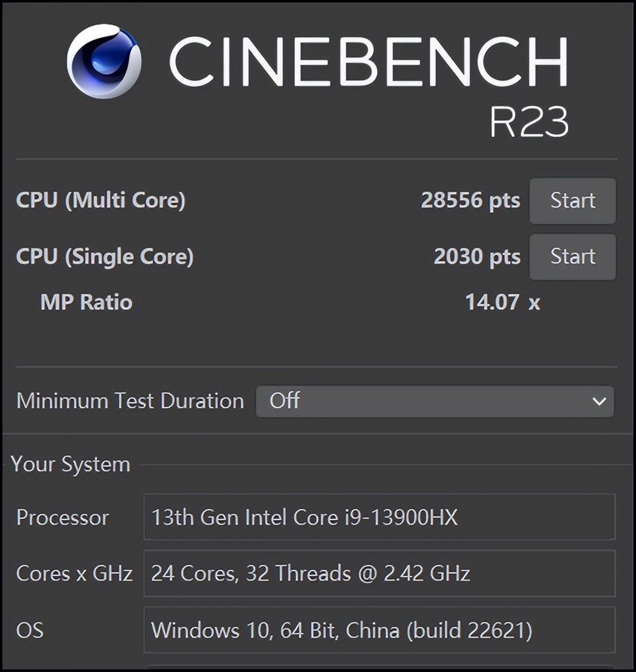
Task: Click the Cores x GHz info field
Action: tap(379, 573)
